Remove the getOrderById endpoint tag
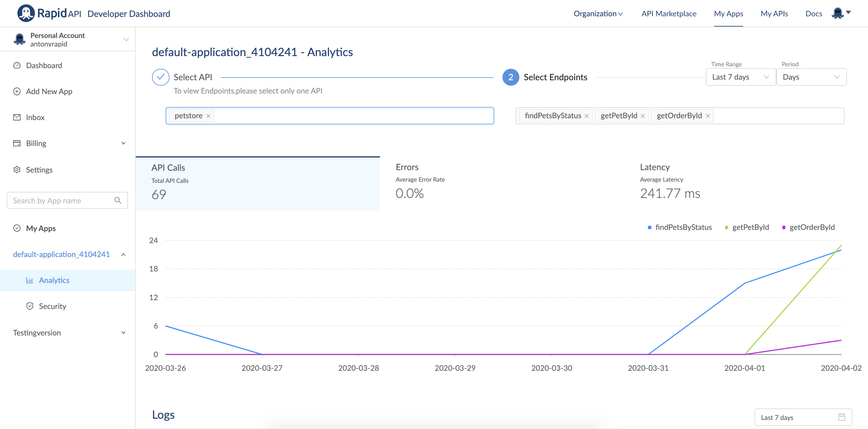 708,116
